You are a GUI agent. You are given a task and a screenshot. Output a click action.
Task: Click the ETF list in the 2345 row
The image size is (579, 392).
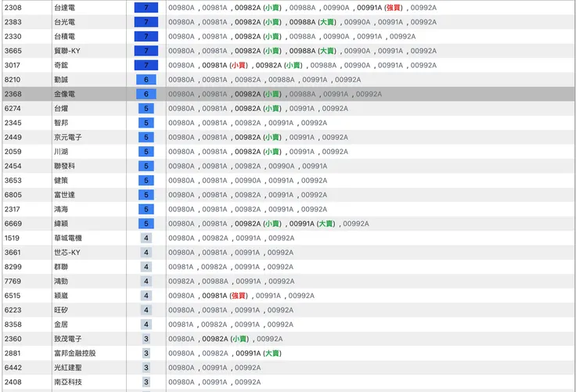[x=248, y=123]
